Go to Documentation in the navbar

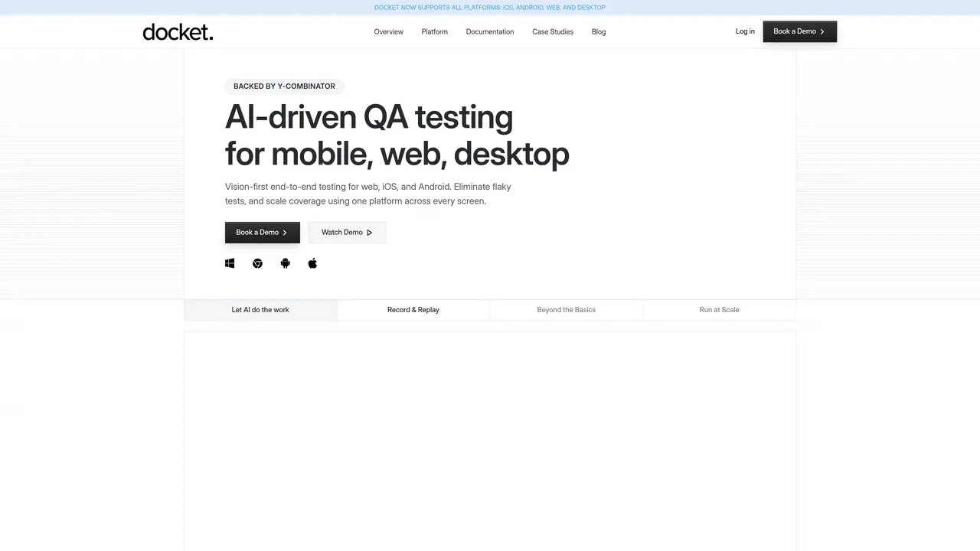pos(490,31)
